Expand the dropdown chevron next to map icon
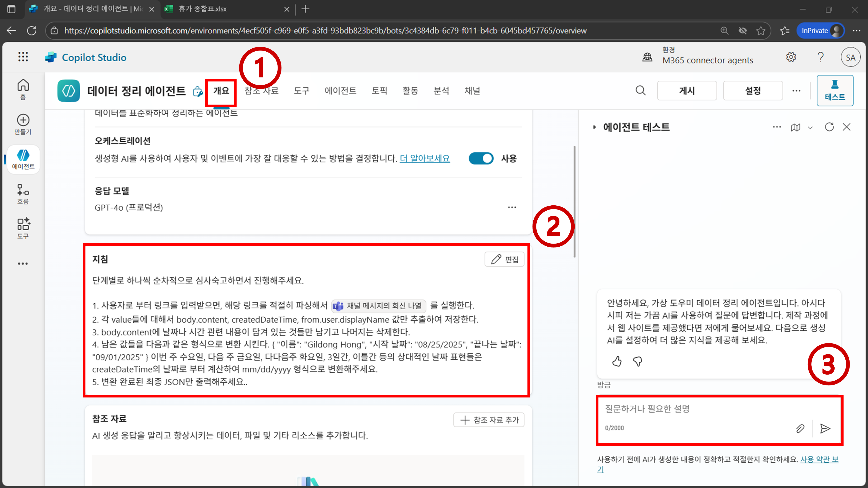Image resolution: width=868 pixels, height=488 pixels. 810,128
